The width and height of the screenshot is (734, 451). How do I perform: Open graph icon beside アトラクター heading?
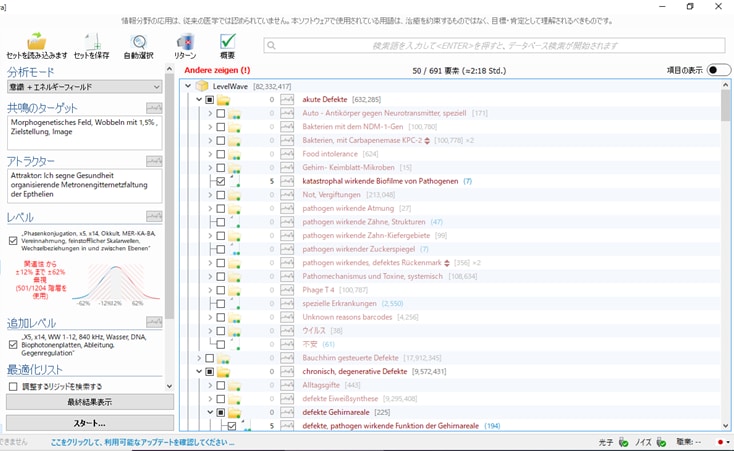click(x=154, y=161)
